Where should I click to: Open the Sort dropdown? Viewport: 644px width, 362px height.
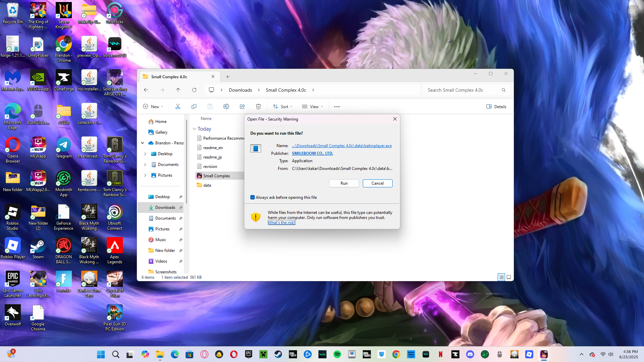(x=283, y=106)
